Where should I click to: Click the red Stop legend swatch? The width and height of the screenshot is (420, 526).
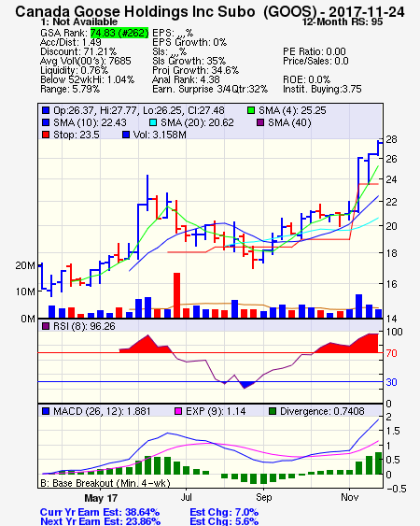(x=46, y=135)
